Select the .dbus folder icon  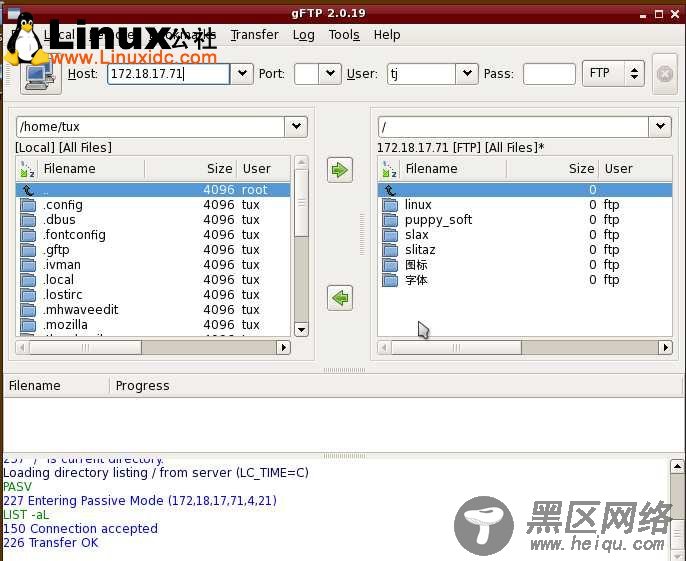(x=28, y=220)
